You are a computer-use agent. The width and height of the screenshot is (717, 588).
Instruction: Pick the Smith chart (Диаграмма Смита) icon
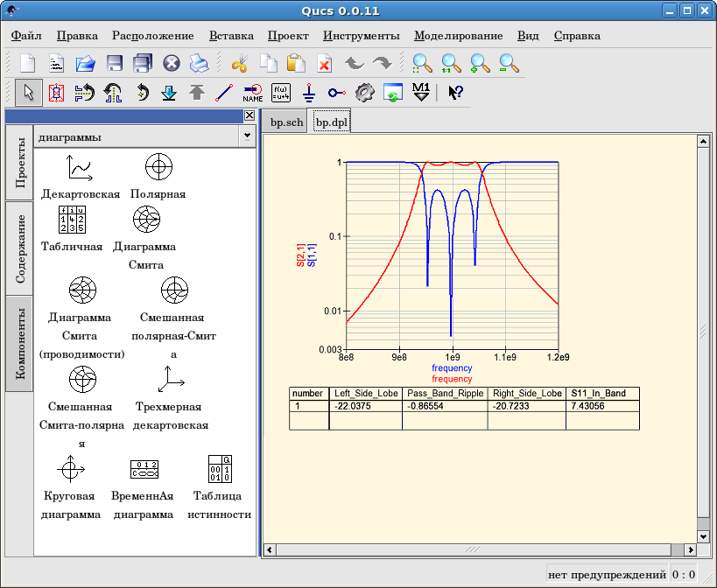145,219
